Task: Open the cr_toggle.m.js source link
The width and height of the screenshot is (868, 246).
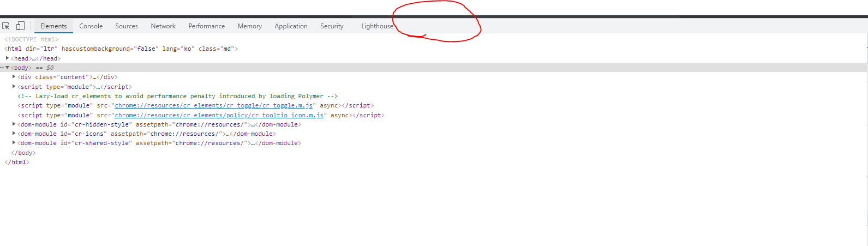Action: [x=214, y=105]
